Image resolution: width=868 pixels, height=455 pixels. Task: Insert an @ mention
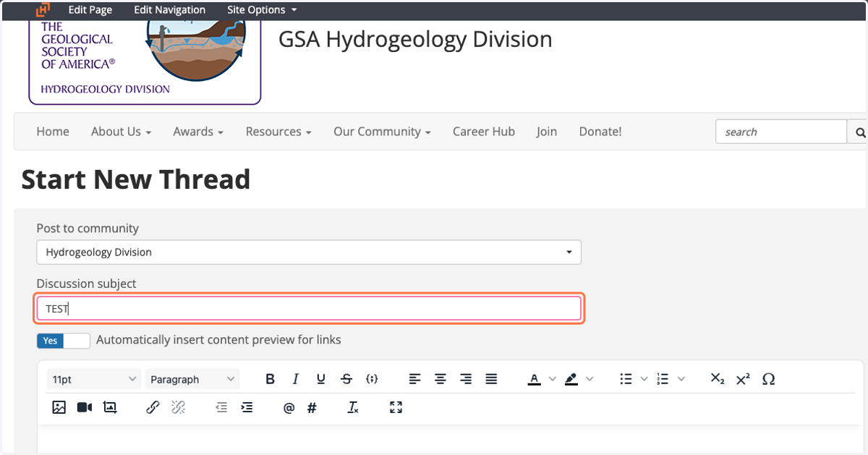(x=289, y=408)
